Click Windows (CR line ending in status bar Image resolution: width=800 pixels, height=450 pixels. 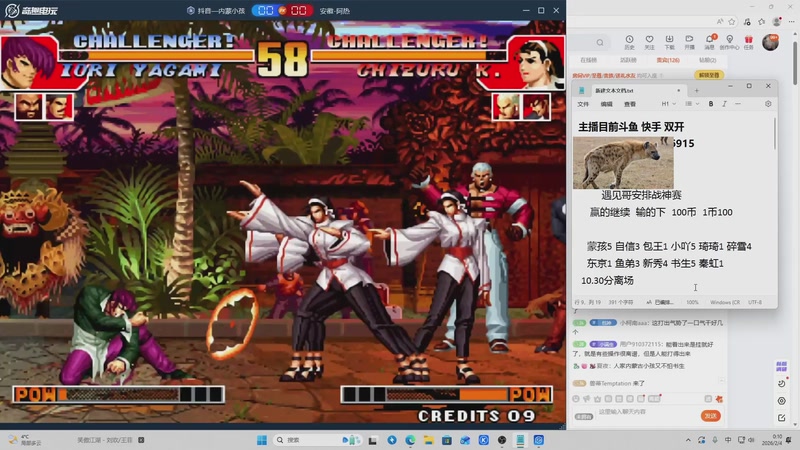(x=724, y=302)
